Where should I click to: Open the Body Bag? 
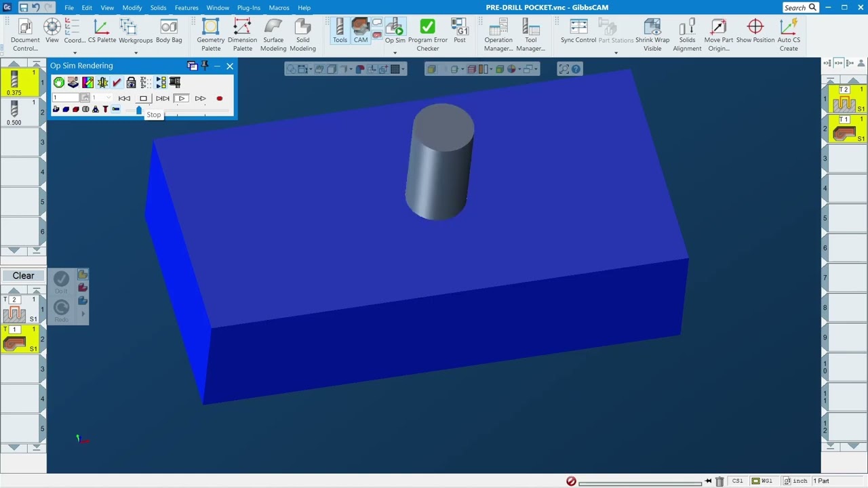tap(169, 31)
